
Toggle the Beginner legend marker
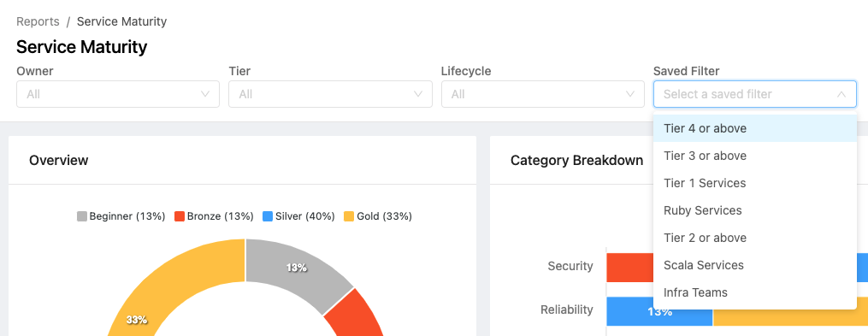pos(82,216)
